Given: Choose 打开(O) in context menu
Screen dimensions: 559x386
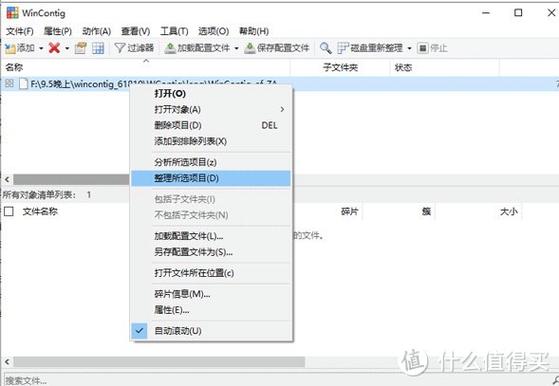Looking at the screenshot, I should pyautogui.click(x=211, y=94).
